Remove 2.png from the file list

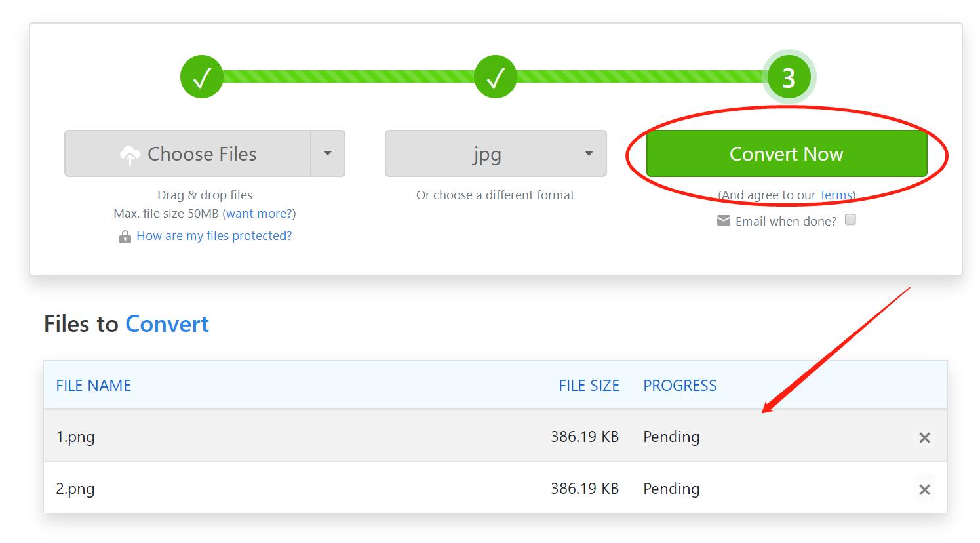(924, 489)
